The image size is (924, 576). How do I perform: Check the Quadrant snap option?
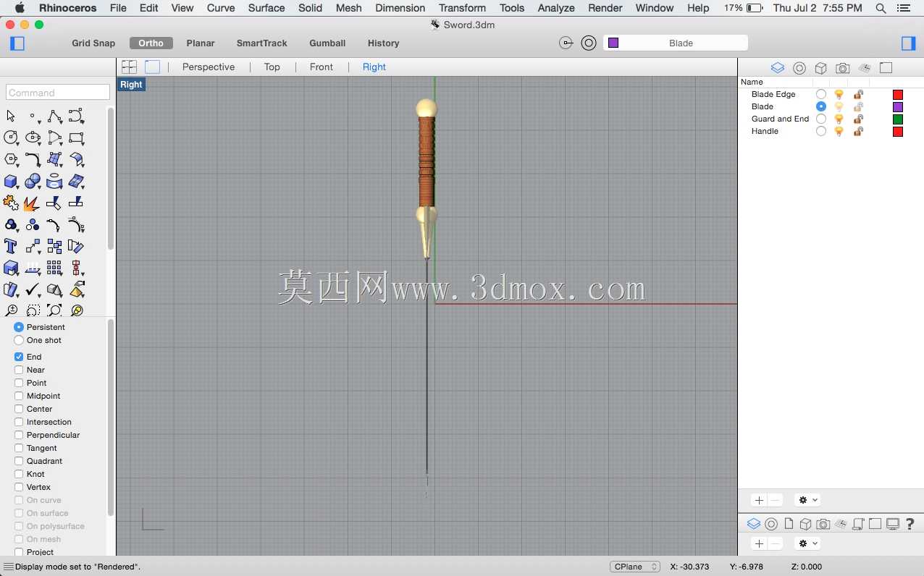click(x=19, y=461)
